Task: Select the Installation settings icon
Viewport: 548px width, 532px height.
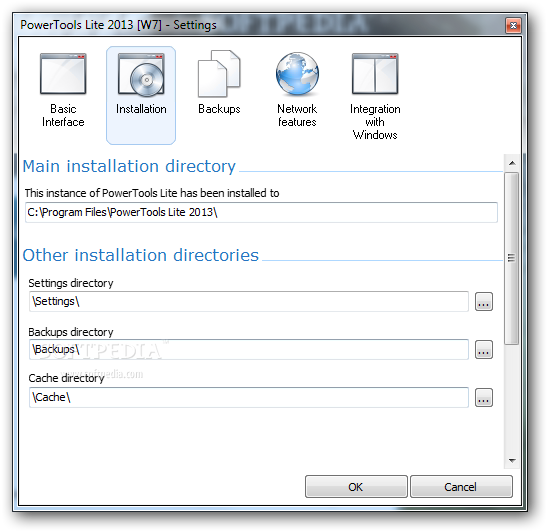Action: coord(141,95)
